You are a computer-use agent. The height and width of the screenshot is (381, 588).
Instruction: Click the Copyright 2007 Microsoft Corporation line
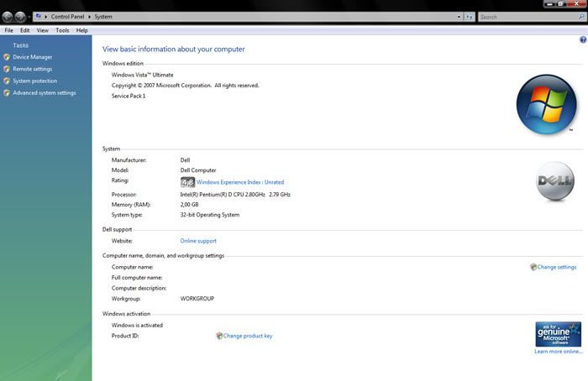click(x=186, y=86)
